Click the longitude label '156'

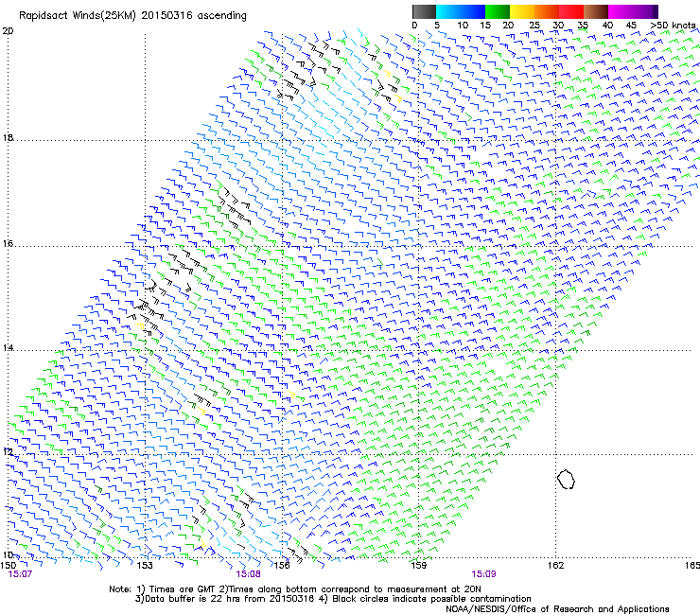tap(282, 566)
